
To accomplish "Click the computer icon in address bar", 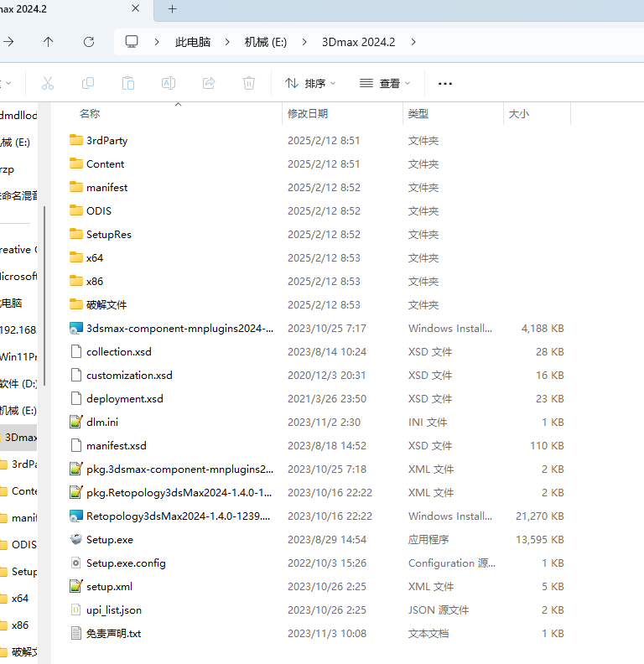I will click(132, 42).
